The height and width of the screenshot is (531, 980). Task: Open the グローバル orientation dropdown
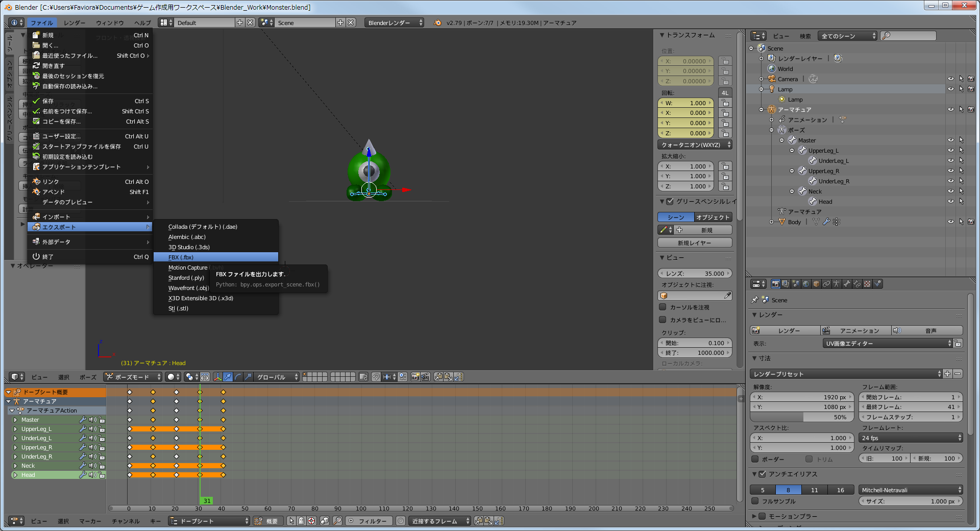point(276,377)
